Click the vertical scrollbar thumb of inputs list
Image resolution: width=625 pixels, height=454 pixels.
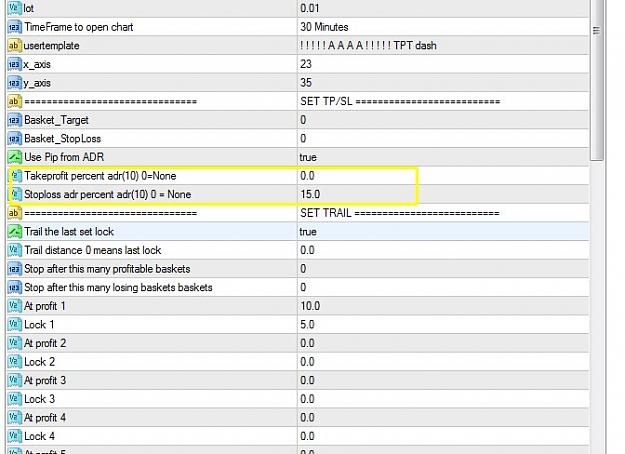pos(596,80)
